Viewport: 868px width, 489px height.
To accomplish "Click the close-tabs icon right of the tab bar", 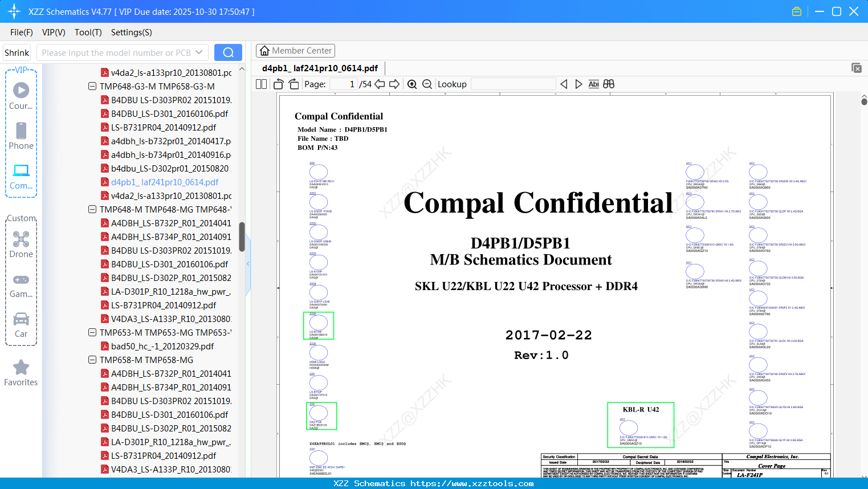I will point(857,68).
